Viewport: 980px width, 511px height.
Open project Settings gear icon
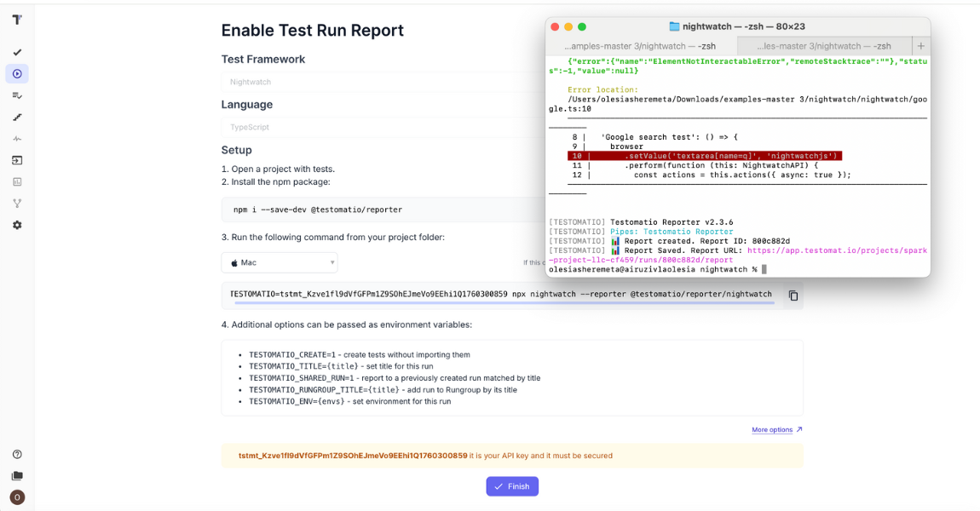coord(17,225)
